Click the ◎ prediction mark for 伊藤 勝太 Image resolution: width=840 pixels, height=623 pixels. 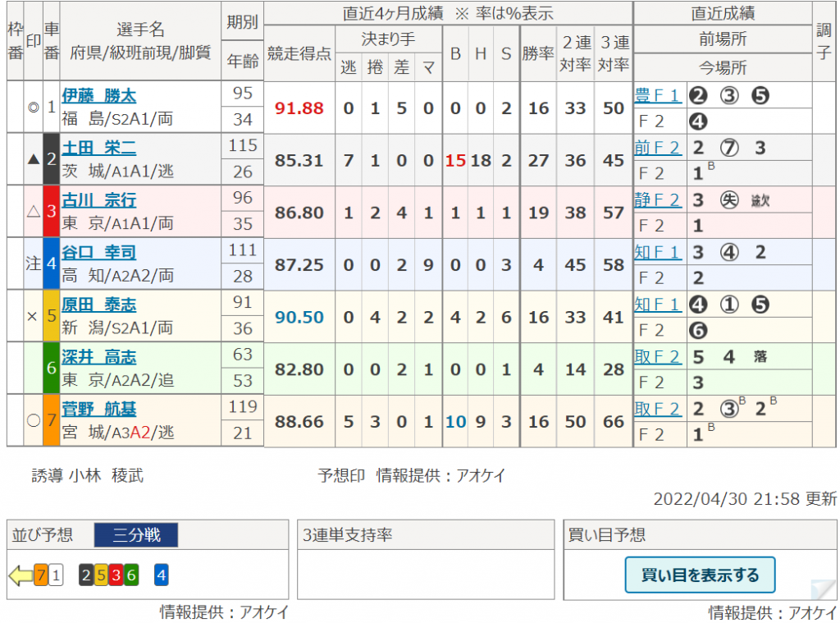[33, 108]
